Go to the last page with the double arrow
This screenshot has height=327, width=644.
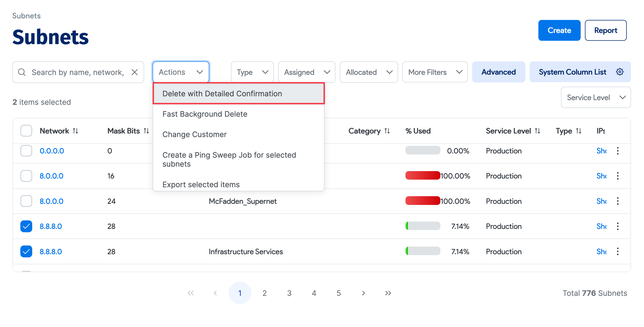point(388,293)
